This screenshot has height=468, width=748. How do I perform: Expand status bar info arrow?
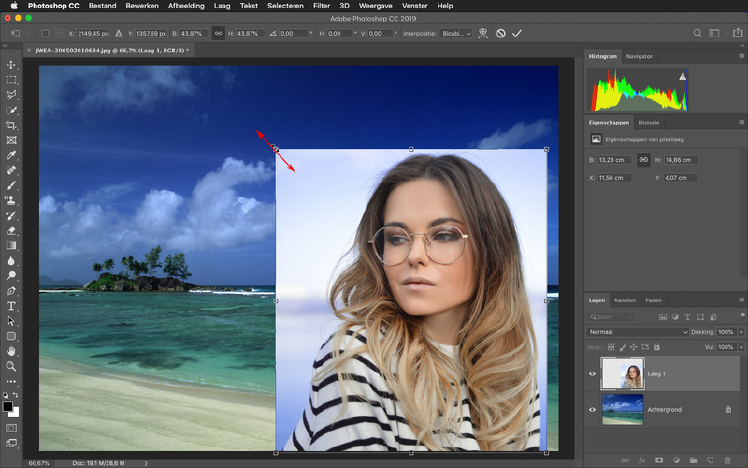coord(146,463)
